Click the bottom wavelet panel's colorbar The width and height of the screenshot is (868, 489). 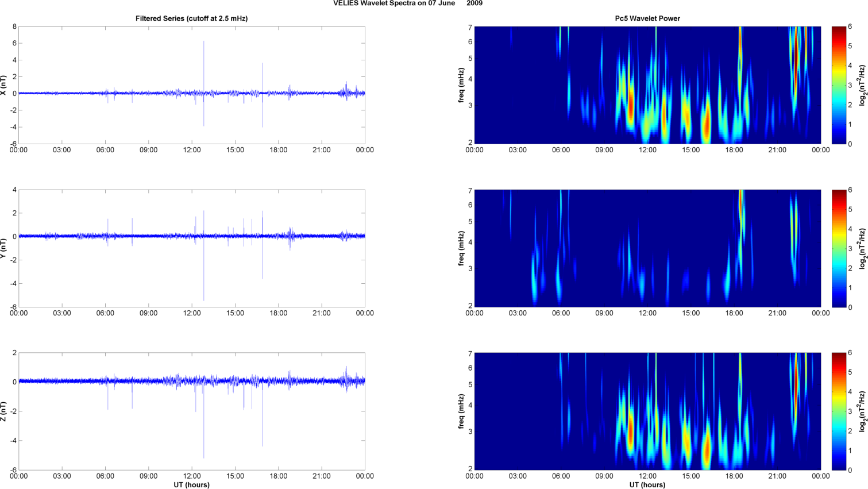click(839, 411)
